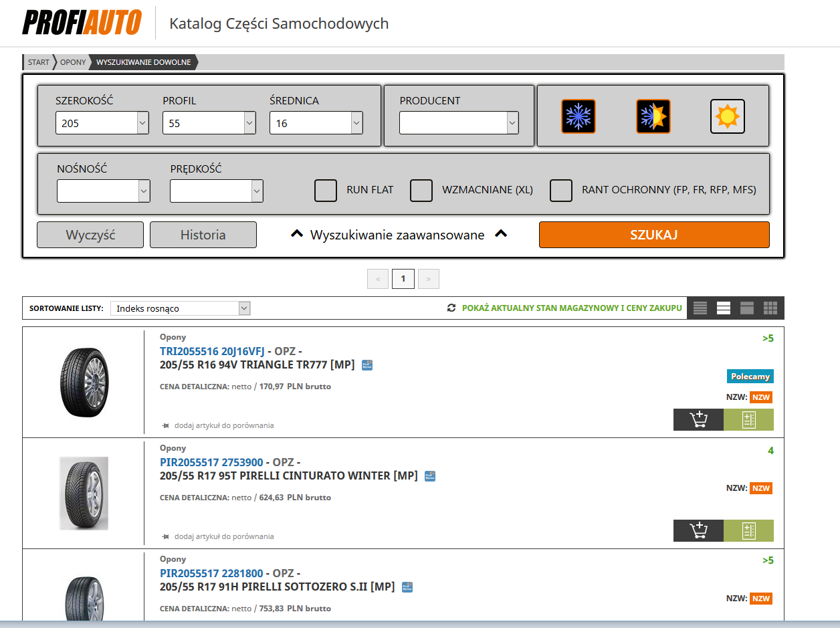The width and height of the screenshot is (840, 628).
Task: Add Triangle TR777 tire to cart
Action: coord(698,419)
